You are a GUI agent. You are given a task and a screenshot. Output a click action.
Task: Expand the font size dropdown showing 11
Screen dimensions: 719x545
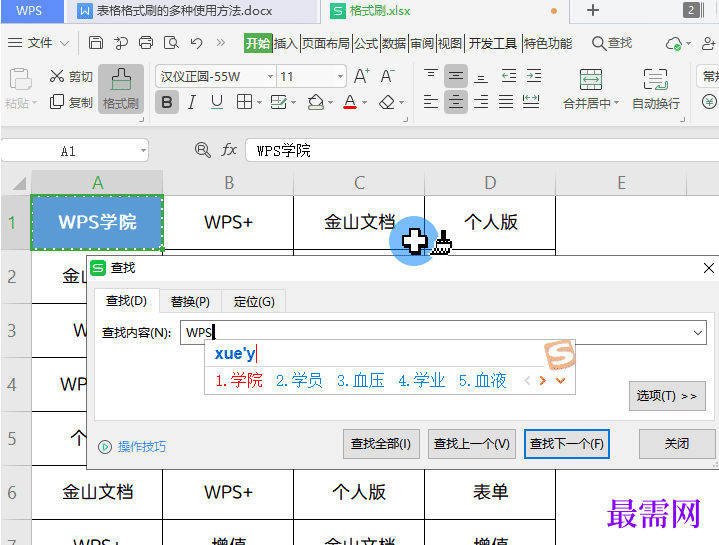pos(340,77)
